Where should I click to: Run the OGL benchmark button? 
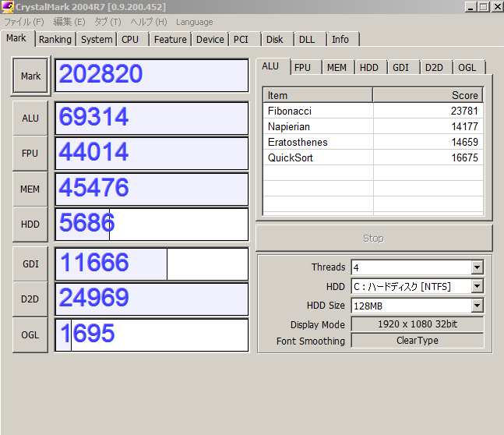tap(30, 335)
